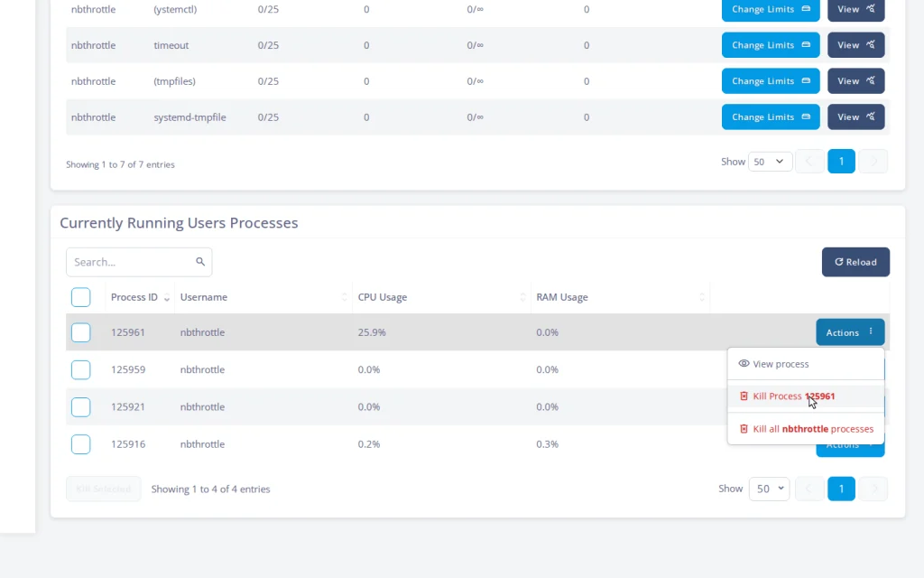Click Change Limits for systemd-tmpfile row
This screenshot has height=578, width=924.
coord(771,117)
